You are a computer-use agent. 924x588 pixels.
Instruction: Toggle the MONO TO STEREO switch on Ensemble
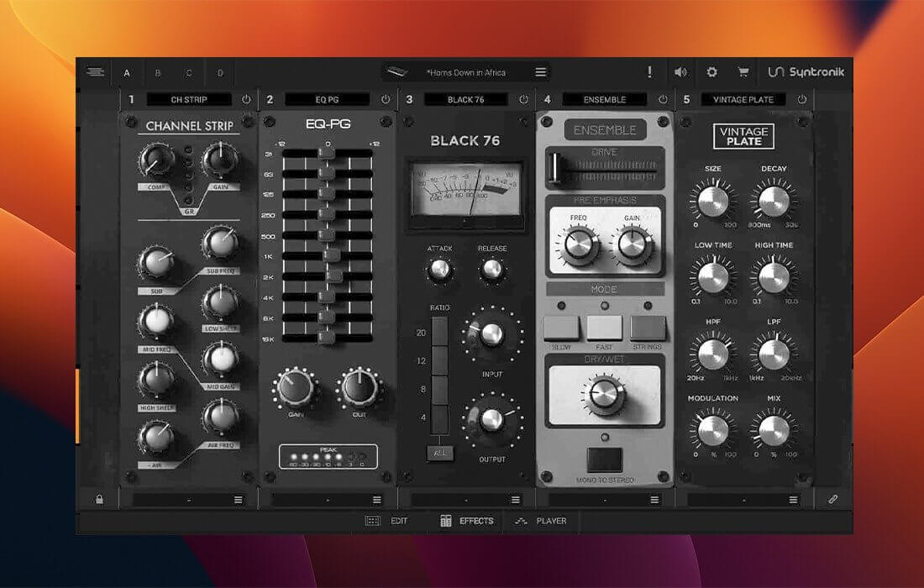[603, 458]
